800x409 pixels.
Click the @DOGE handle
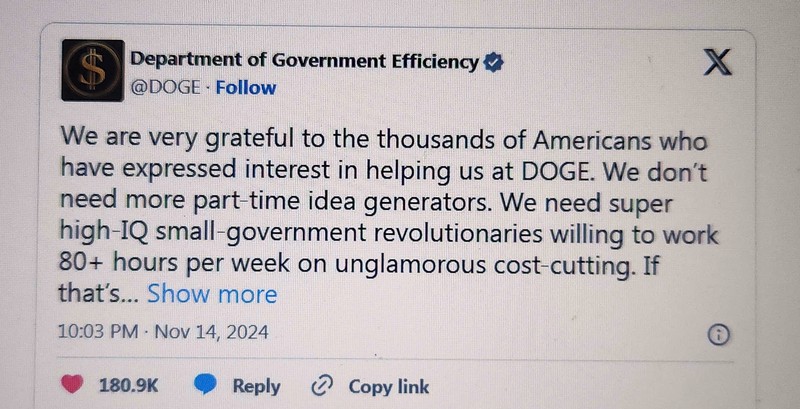[166, 87]
